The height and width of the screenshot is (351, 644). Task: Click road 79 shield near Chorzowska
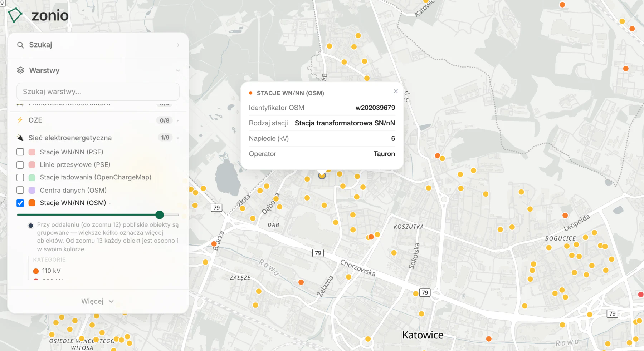point(318,253)
